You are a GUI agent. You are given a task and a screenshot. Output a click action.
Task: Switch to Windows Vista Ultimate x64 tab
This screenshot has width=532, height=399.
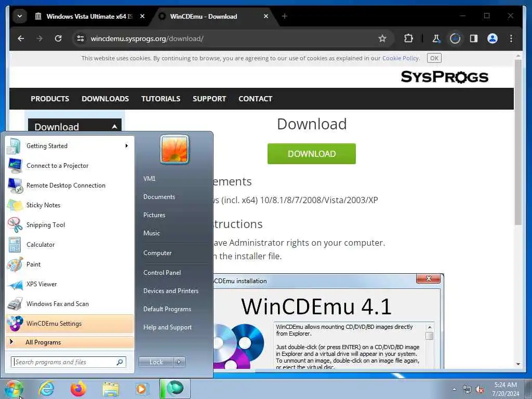[x=88, y=16]
